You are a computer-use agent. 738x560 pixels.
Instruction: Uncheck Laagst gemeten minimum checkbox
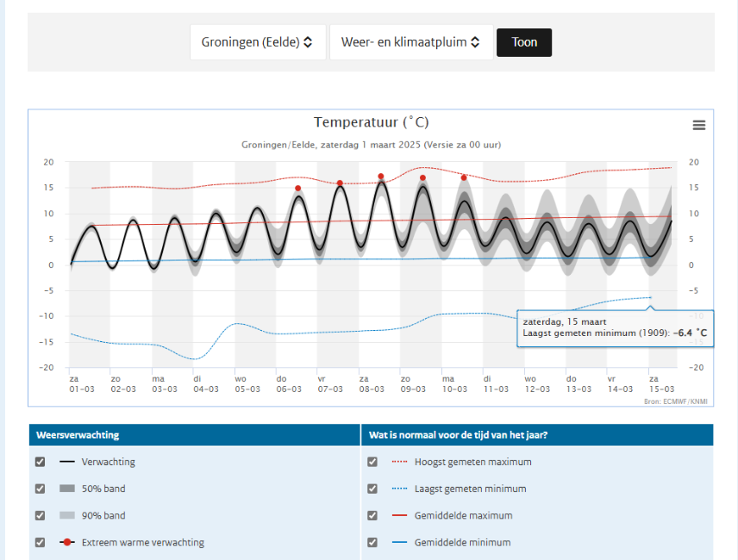pyautogui.click(x=372, y=488)
